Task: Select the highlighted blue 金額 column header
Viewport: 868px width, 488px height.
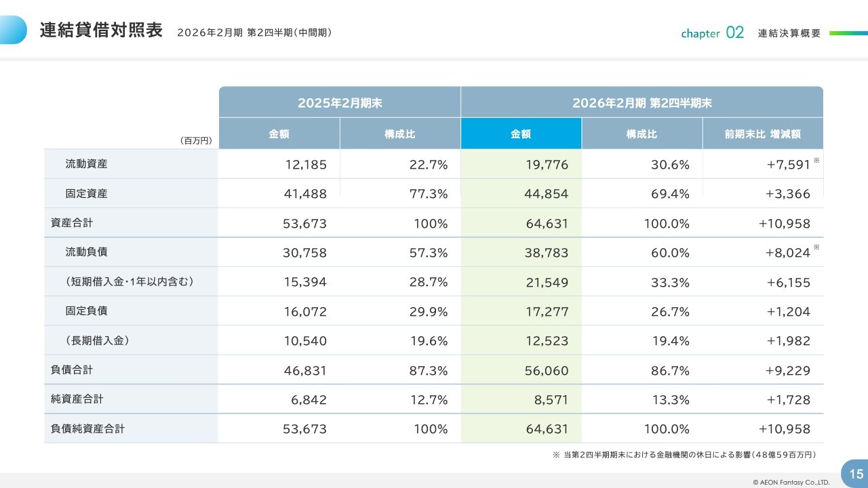Action: click(521, 134)
